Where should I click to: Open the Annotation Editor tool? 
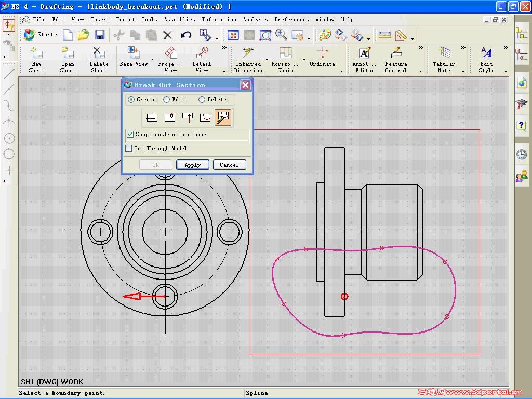click(365, 60)
